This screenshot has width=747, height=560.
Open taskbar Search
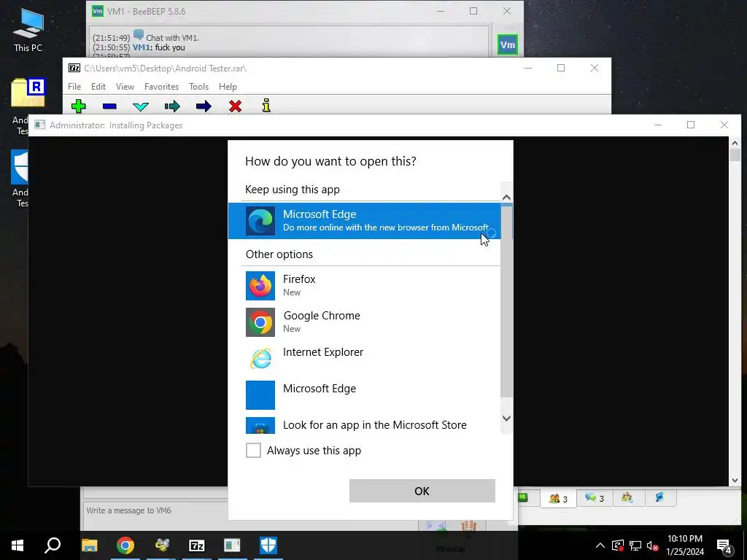[x=53, y=545]
